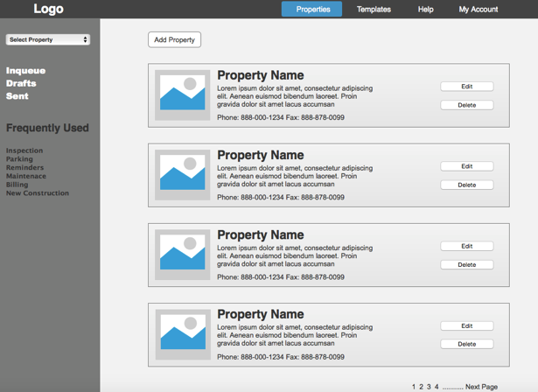Open the Templates menu item
Viewport: 538px width, 392px height.
pyautogui.click(x=374, y=10)
